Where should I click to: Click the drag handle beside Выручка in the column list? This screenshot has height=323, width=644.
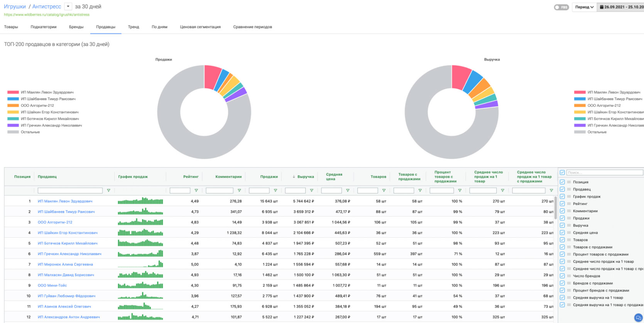pyautogui.click(x=569, y=225)
